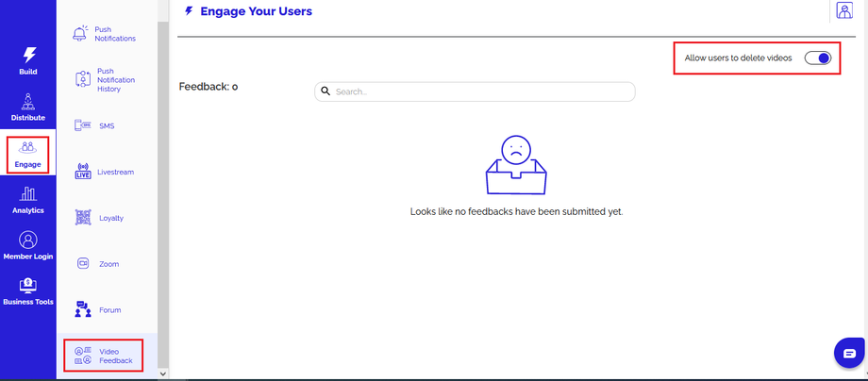Image resolution: width=868 pixels, height=381 pixels.
Task: Toggle Allow users to delete videos switch
Action: 818,58
